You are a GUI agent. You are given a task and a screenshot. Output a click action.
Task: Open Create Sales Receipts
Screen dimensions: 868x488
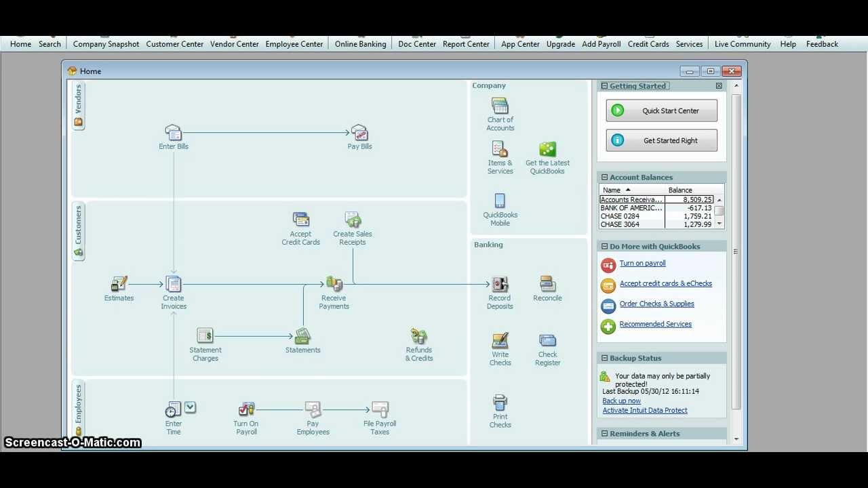(x=353, y=220)
